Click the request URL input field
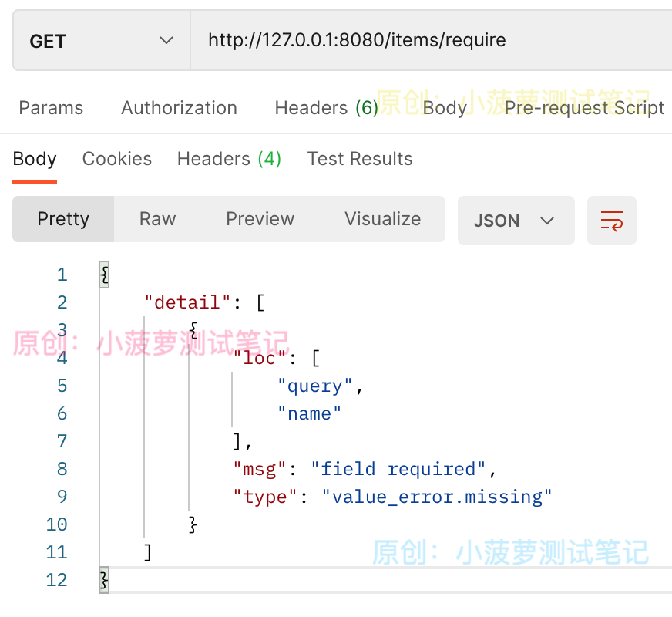This screenshot has height=617, width=672. [x=431, y=41]
